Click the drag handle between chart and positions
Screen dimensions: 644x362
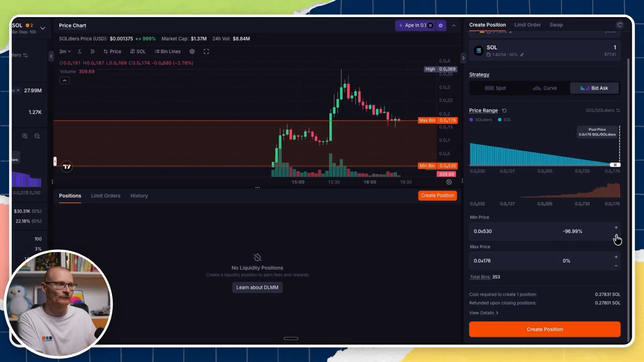coord(257,188)
